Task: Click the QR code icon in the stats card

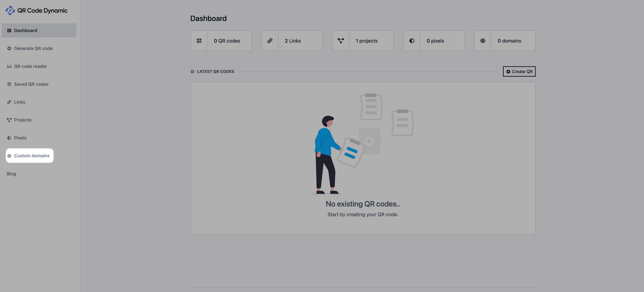Action: [199, 41]
